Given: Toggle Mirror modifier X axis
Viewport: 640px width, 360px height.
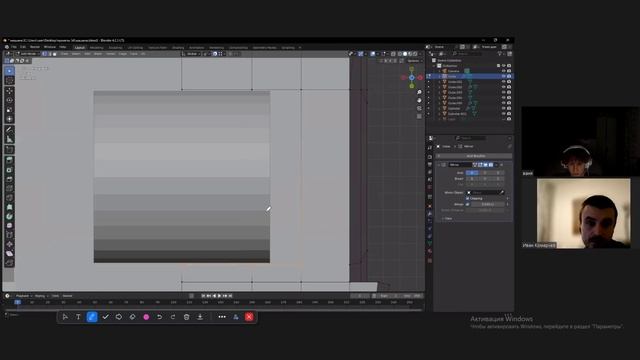Looking at the screenshot, I should (x=472, y=173).
